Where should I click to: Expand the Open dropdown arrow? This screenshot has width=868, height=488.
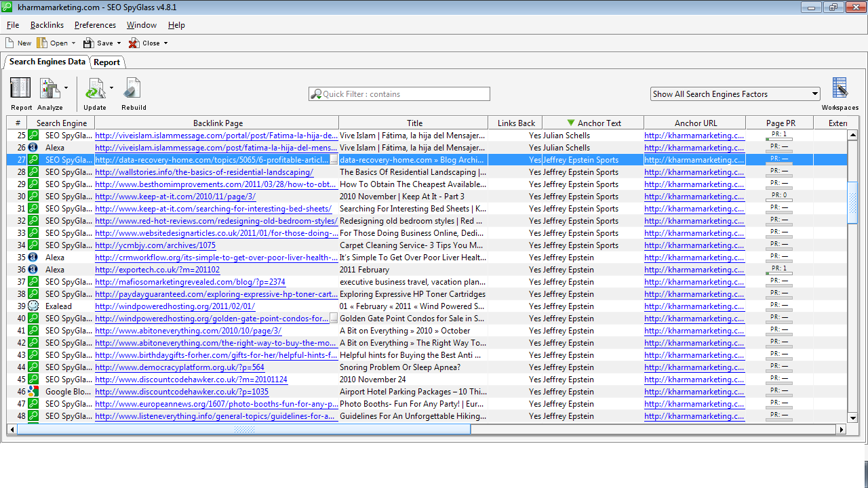click(73, 43)
